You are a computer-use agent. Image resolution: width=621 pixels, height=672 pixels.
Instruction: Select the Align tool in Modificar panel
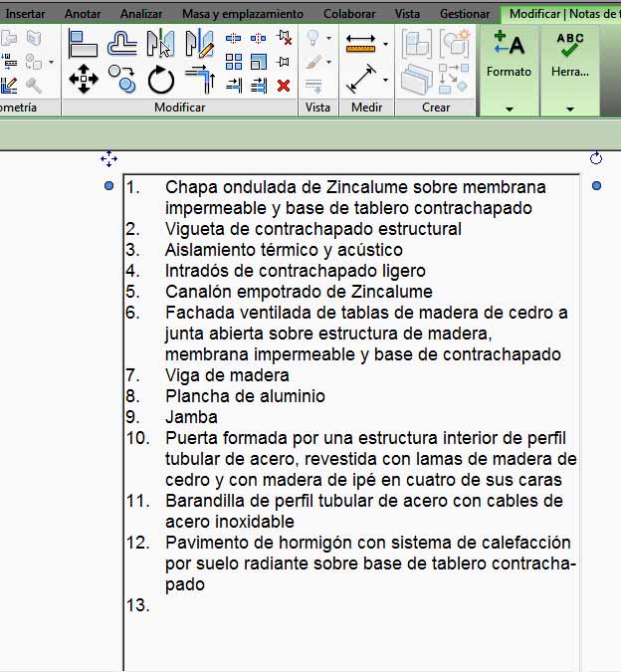click(83, 44)
